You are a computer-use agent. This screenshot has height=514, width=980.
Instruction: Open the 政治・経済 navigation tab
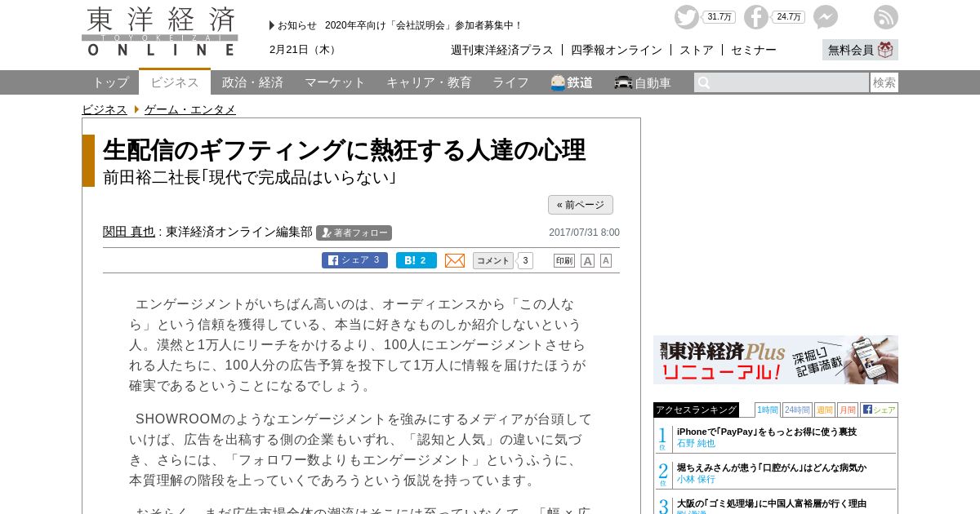coord(252,82)
